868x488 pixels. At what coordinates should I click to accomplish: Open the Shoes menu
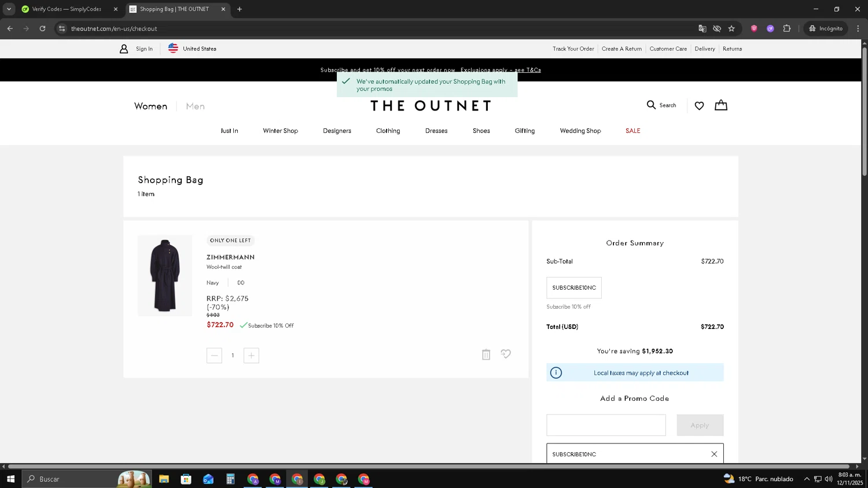tap(481, 131)
